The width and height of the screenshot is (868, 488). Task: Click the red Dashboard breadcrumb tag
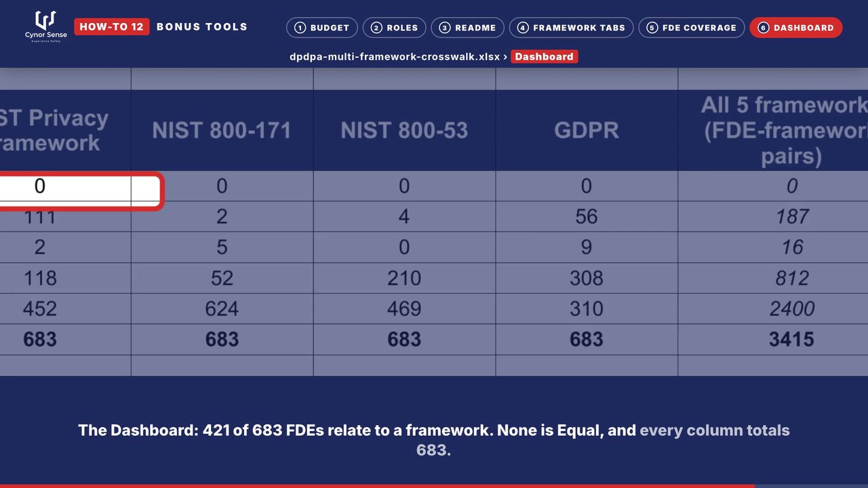[544, 57]
